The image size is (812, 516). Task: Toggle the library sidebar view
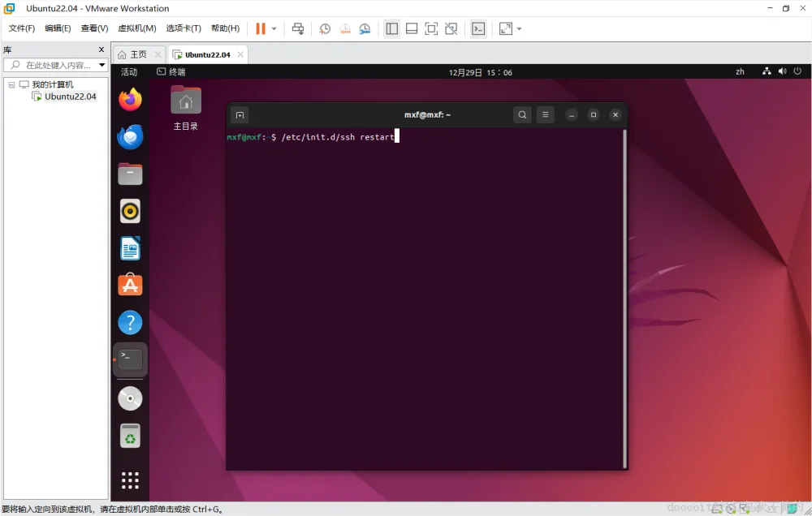coord(392,29)
